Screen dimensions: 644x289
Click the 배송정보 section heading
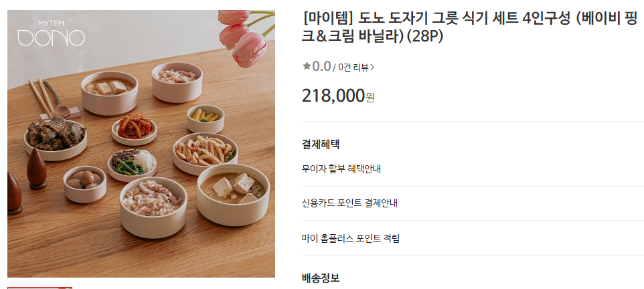point(321,278)
